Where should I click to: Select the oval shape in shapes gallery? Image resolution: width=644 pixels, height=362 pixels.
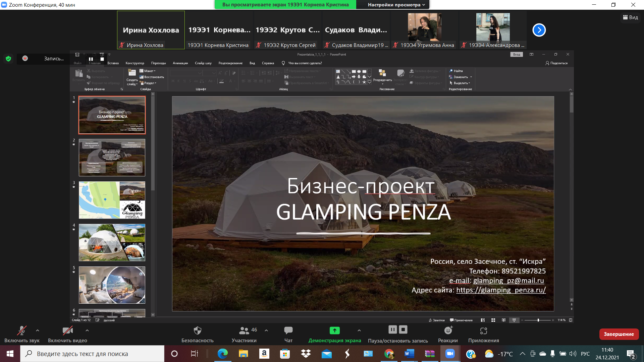coord(359,71)
